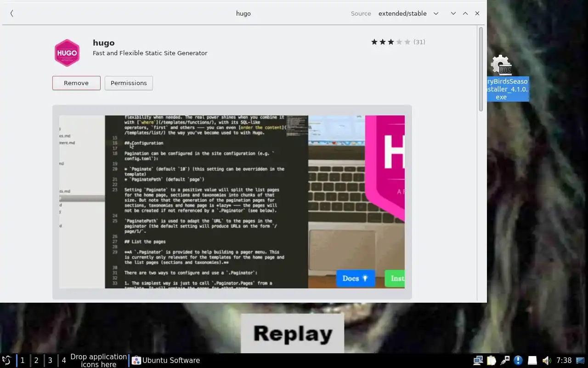
Task: Open the network monitor tray icon
Action: tap(478, 360)
